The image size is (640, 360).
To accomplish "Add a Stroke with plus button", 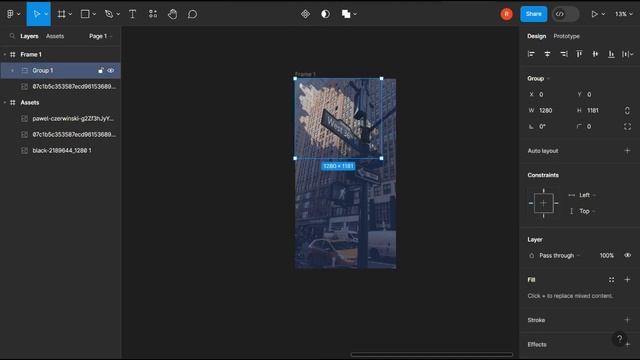I will [627, 320].
